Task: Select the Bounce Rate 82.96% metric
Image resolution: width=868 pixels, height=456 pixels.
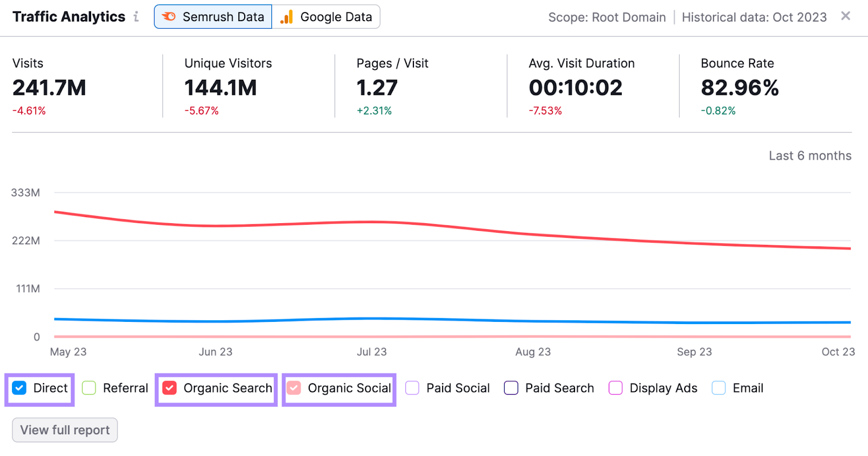Action: coord(740,87)
